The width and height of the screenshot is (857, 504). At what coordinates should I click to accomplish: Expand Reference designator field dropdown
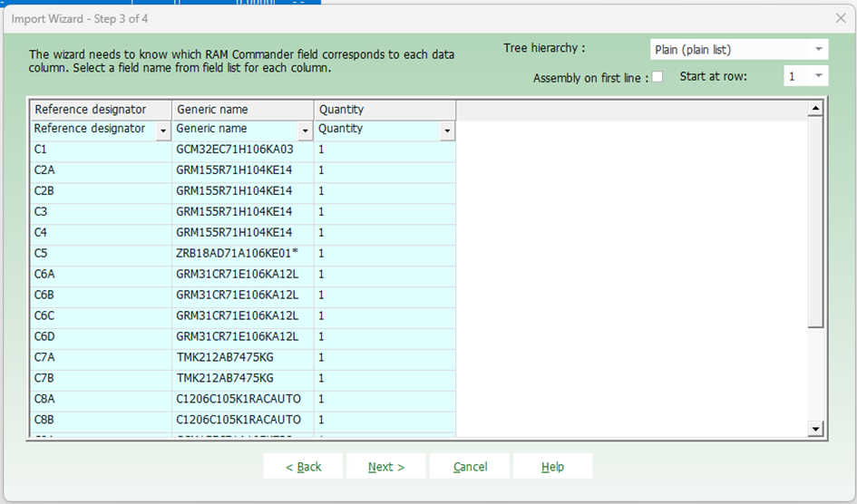163,131
